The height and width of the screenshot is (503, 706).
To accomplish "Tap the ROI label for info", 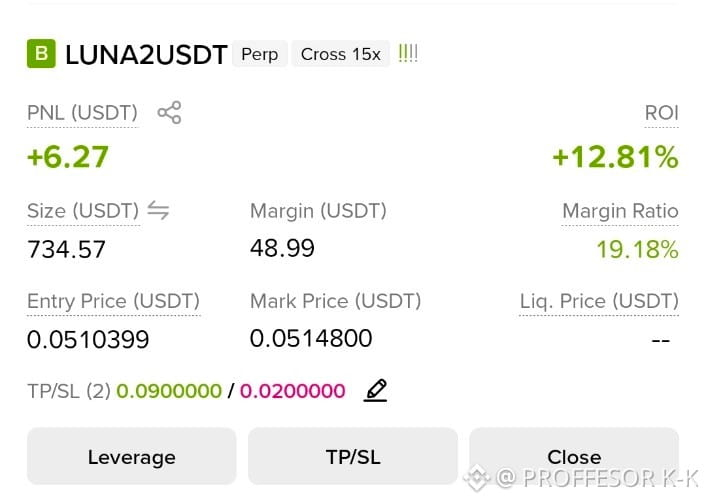I will [661, 113].
